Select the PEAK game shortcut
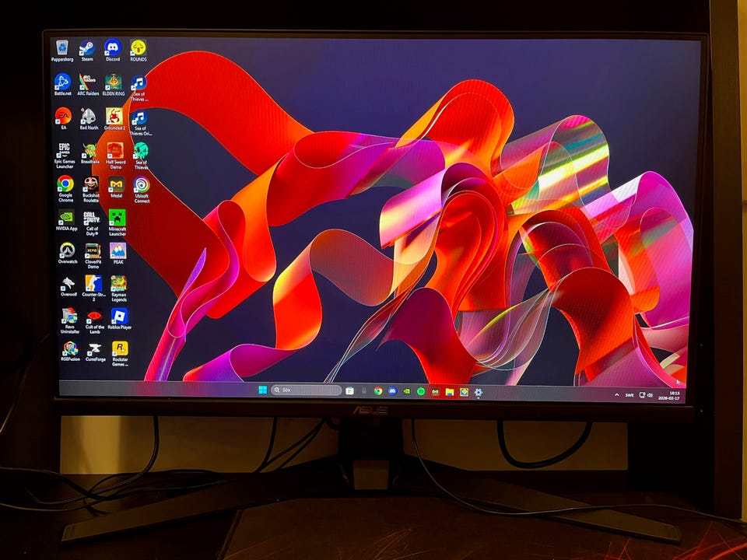Viewport: 747px width, 560px height. 117,254
